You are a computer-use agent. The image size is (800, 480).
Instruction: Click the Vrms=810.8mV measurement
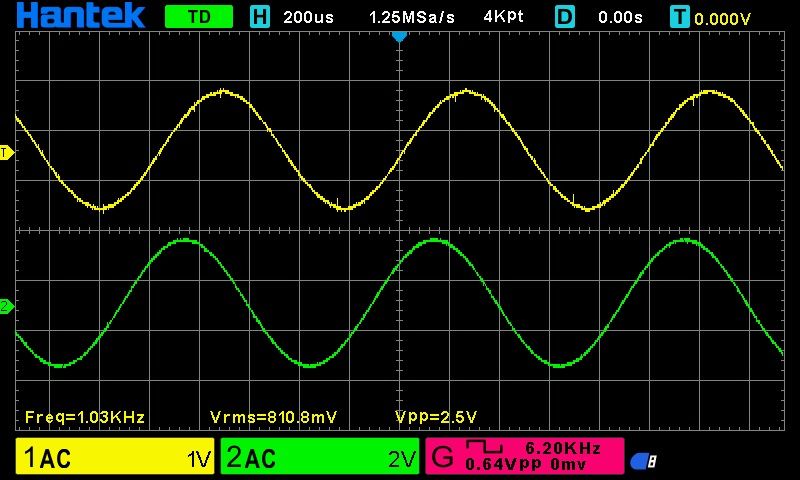click(x=273, y=417)
